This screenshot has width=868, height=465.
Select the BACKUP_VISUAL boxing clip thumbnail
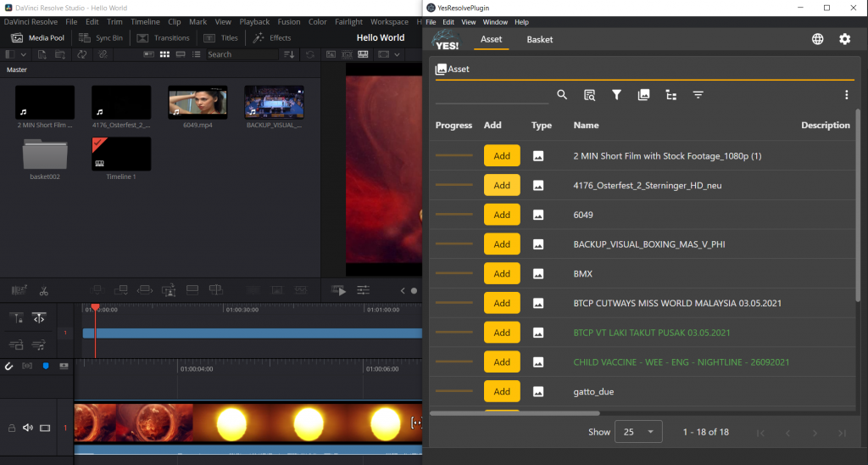(274, 103)
